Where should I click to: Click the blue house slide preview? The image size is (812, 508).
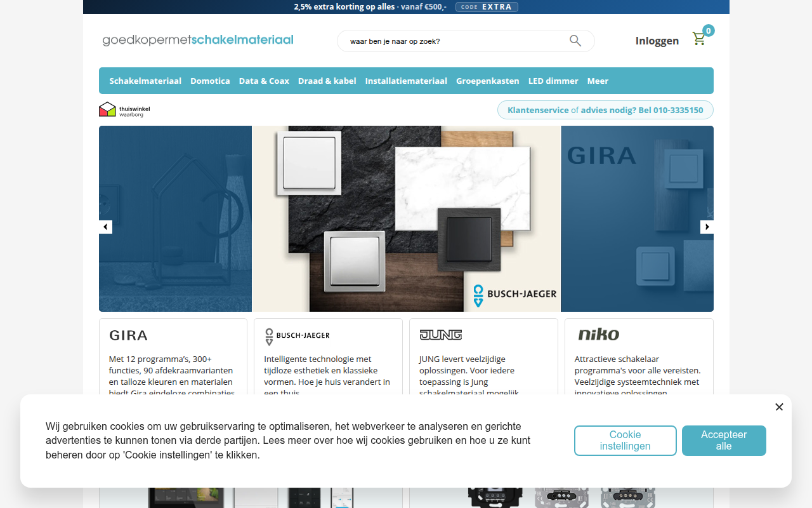176,218
